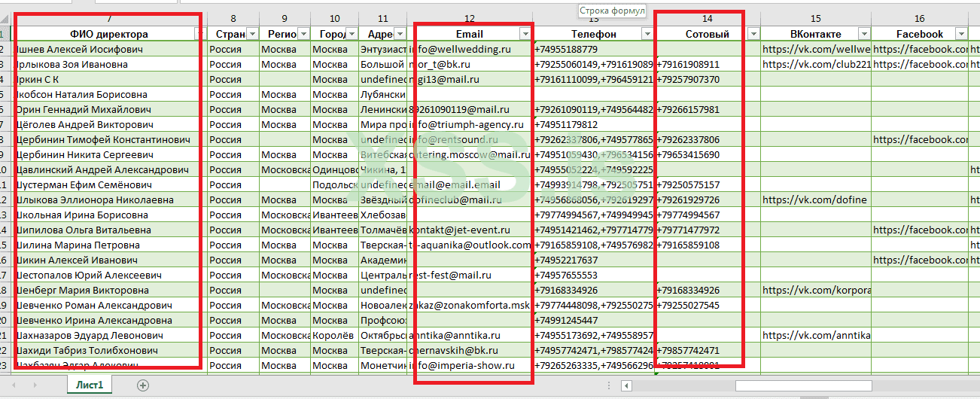Select mobile cell +79653415690
The height and width of the screenshot is (399, 980).
(x=707, y=154)
